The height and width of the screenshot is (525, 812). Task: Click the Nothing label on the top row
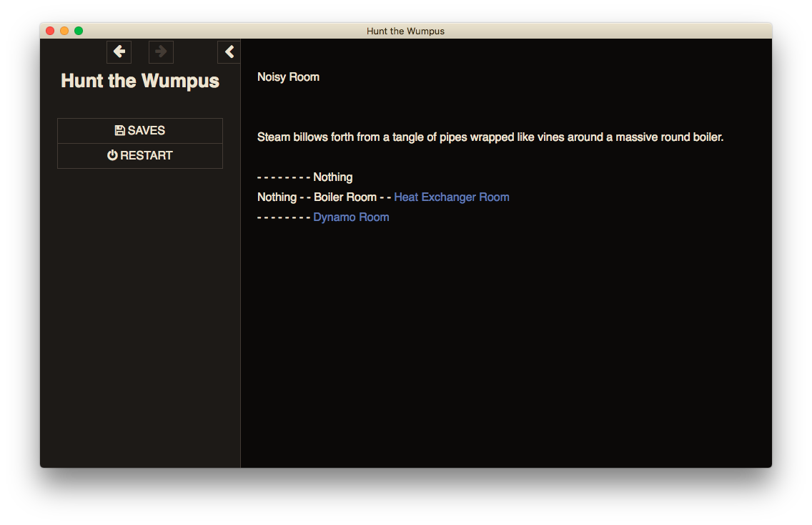pyautogui.click(x=332, y=177)
